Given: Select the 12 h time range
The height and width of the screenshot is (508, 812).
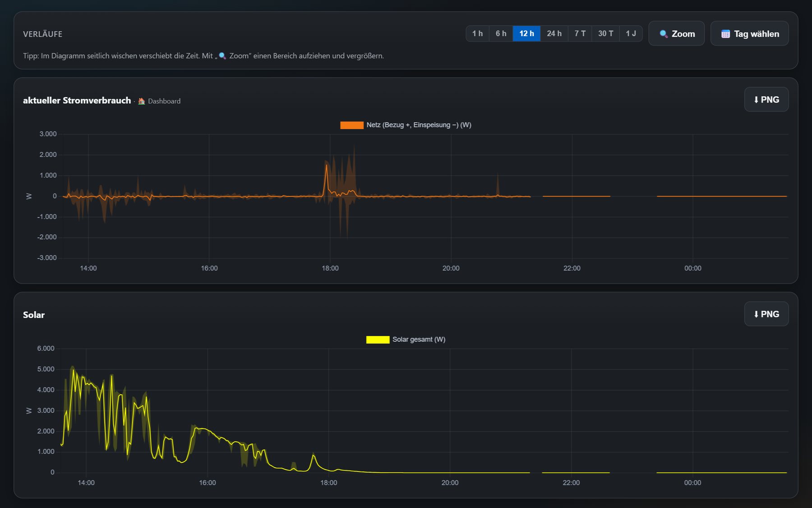Looking at the screenshot, I should [x=526, y=33].
